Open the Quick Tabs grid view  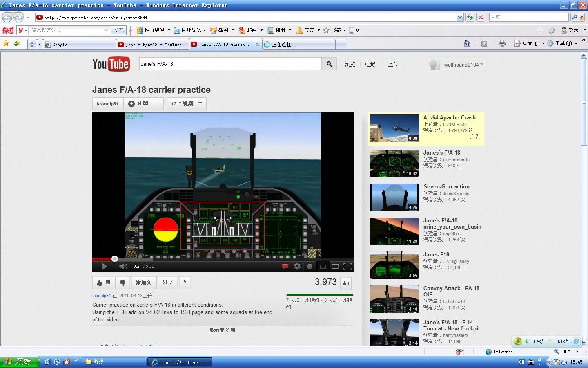coord(32,44)
